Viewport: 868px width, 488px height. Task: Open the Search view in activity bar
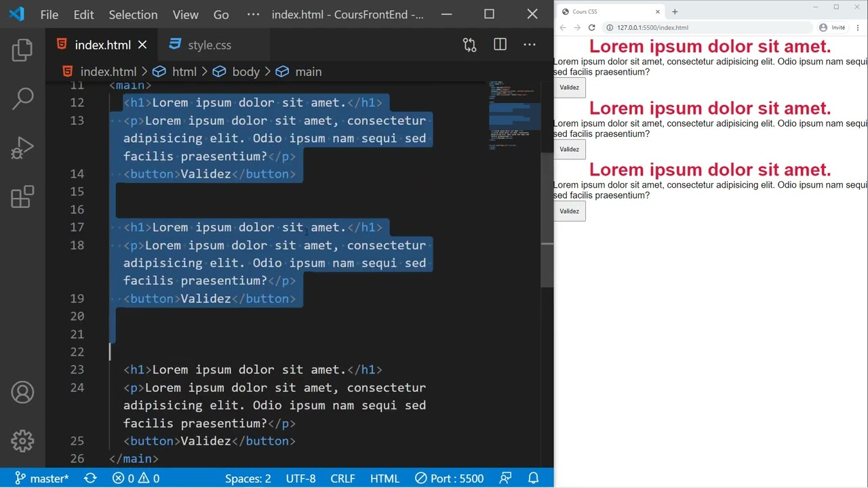[x=22, y=99]
